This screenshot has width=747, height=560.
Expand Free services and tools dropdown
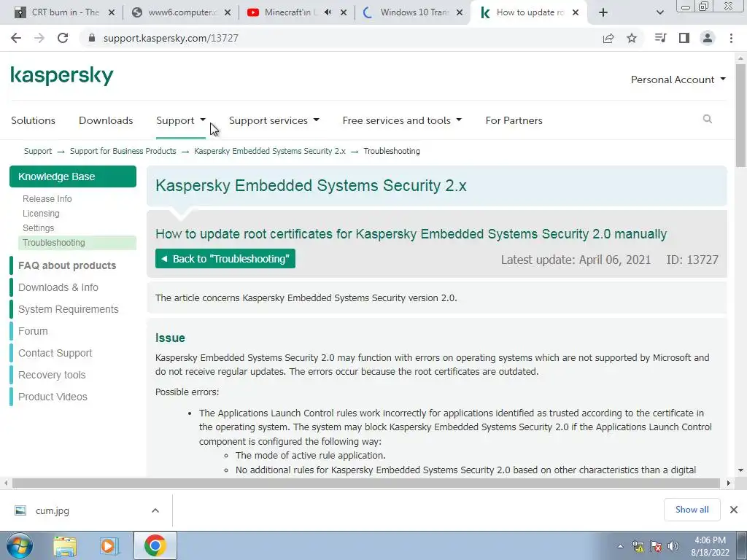402,120
